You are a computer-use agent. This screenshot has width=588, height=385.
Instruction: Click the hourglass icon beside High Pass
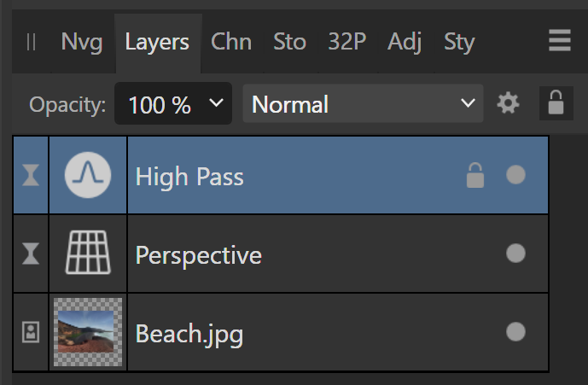30,176
